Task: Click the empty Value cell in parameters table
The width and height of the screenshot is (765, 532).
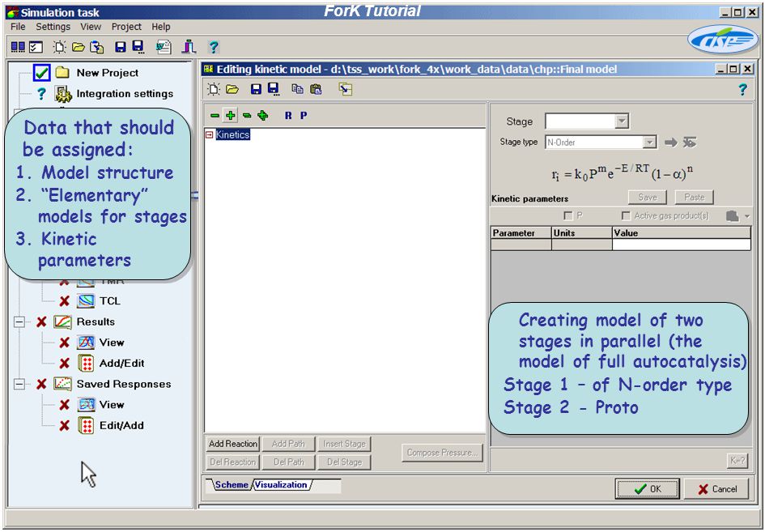Action: coord(681,245)
